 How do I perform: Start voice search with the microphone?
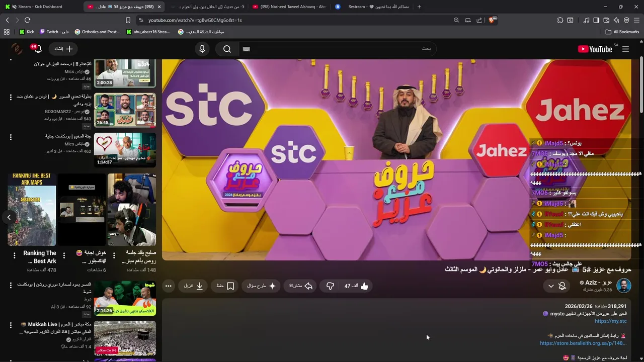point(202,49)
